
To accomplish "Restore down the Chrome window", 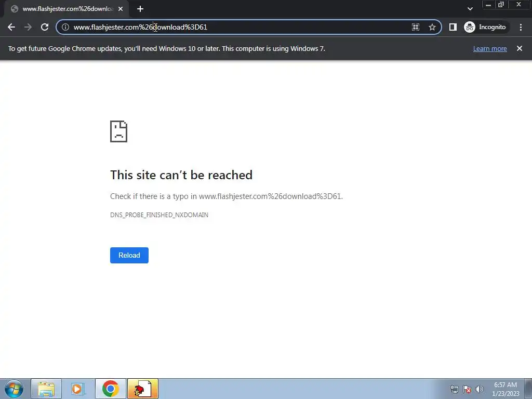I will (x=501, y=4).
